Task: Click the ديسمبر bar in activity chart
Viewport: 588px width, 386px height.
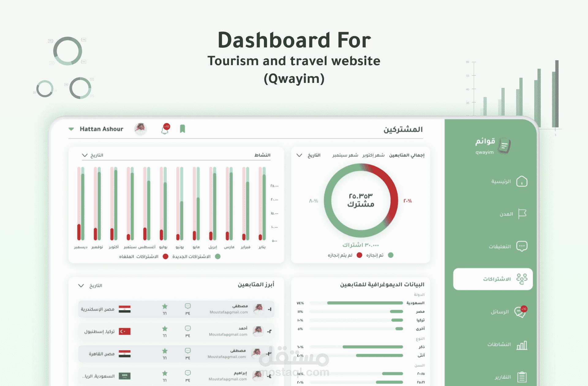Action: (81, 203)
